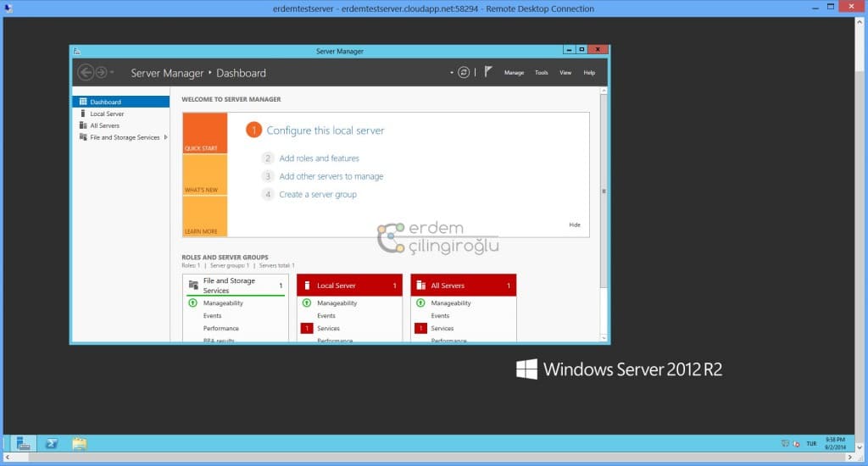Click green manageability status icon in Local Server tile
Viewport: 868px width, 466px height.
307,302
